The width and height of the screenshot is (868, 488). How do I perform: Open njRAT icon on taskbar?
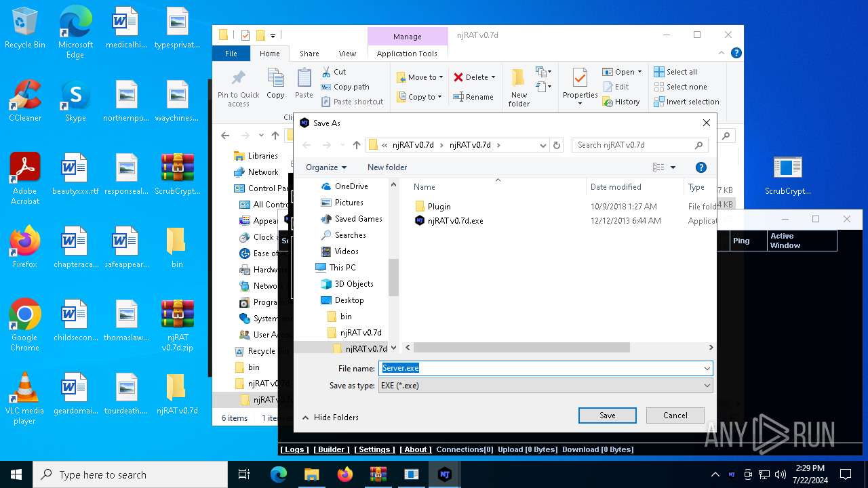coord(445,474)
